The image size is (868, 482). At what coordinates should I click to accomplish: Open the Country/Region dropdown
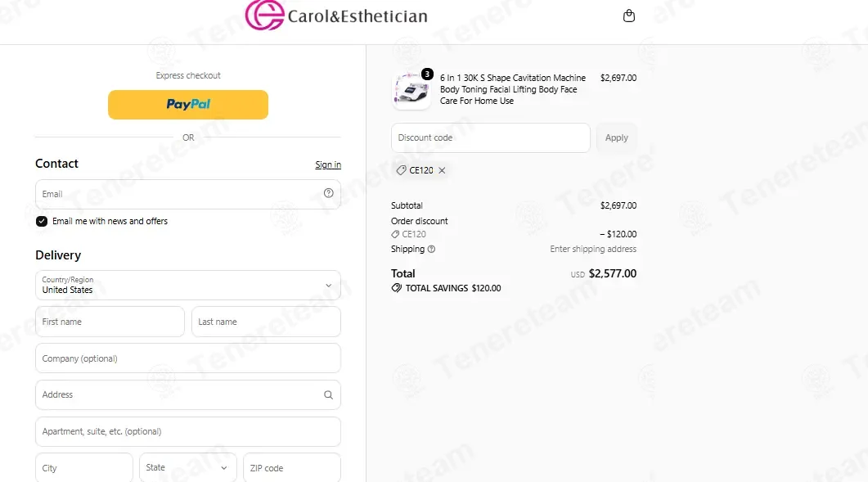(x=188, y=286)
